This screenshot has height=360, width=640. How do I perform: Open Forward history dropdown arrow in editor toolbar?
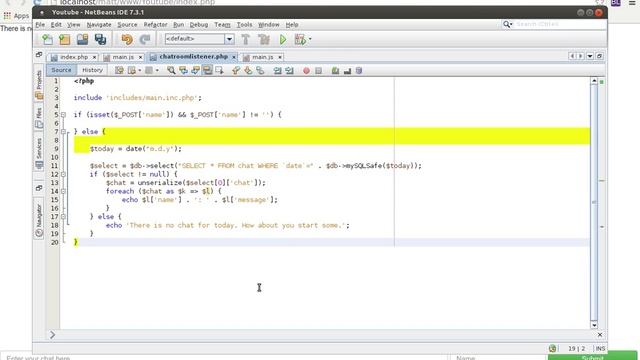point(158,71)
